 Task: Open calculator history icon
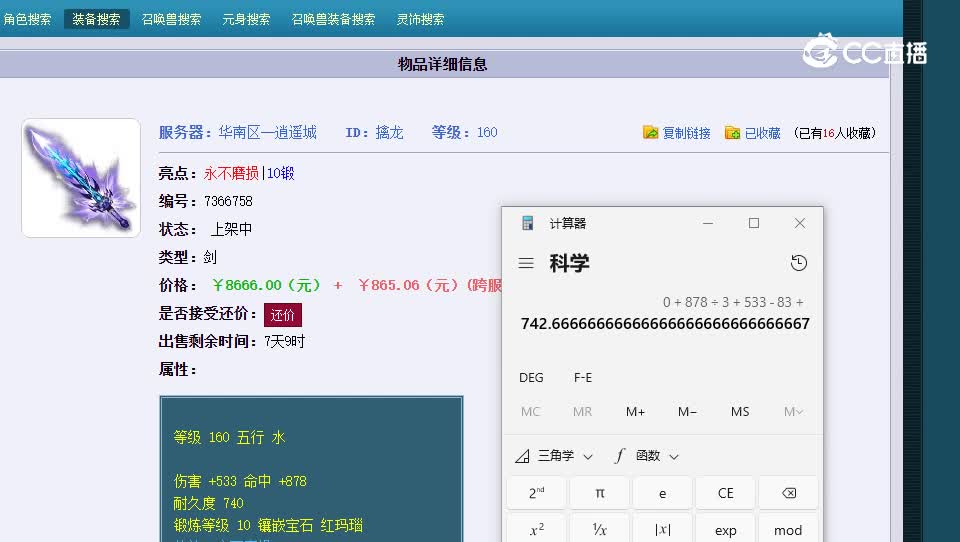[x=798, y=263]
